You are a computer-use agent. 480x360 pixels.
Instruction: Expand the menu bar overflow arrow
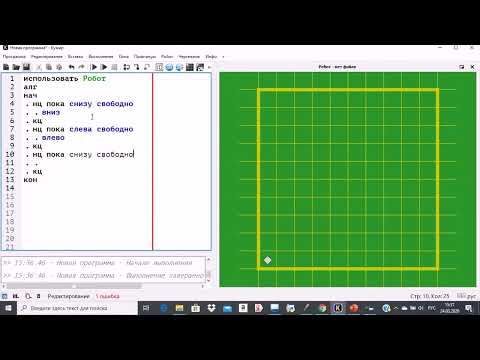coord(223,57)
